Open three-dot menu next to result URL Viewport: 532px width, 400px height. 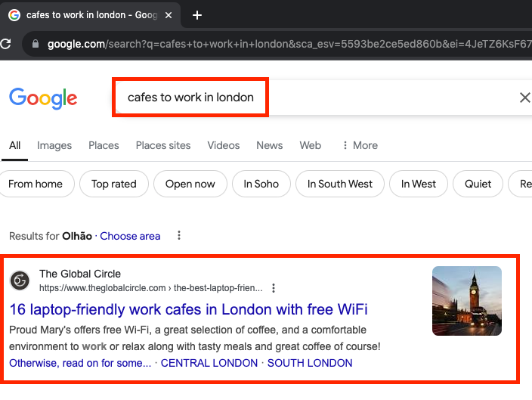[x=274, y=288]
